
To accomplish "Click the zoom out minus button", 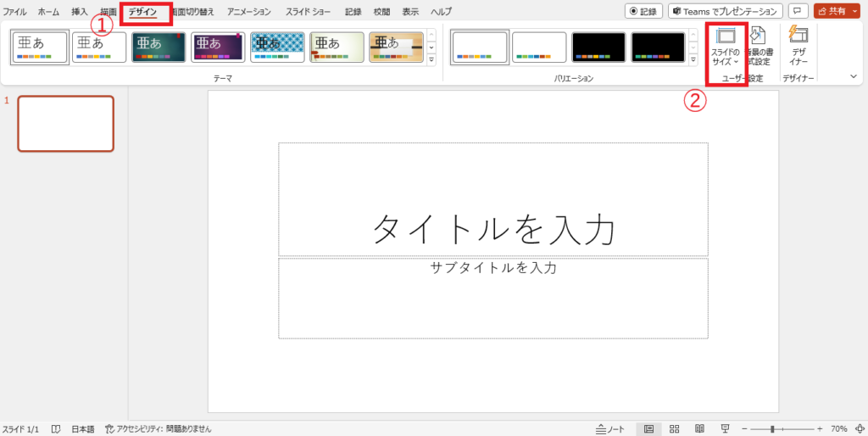I will [x=744, y=429].
